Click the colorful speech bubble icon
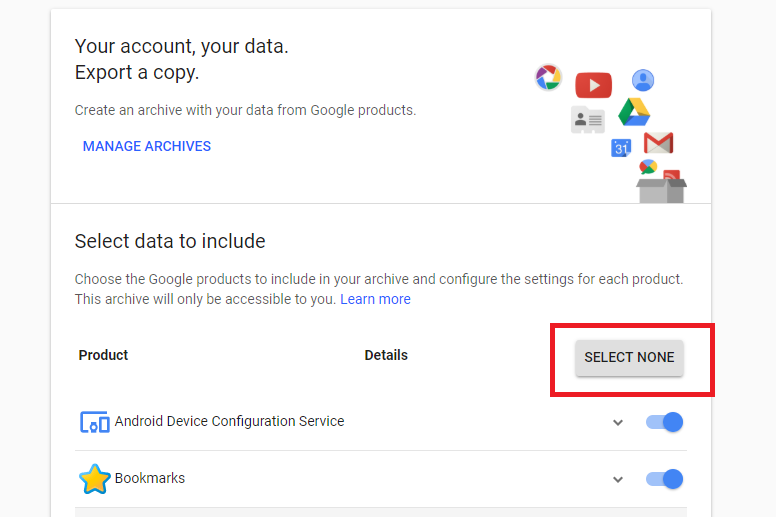The image size is (776, 517). [x=648, y=166]
